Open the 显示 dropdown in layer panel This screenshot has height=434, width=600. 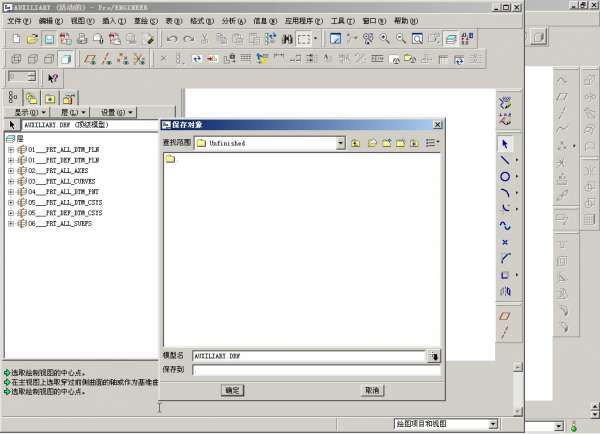pyautogui.click(x=30, y=112)
